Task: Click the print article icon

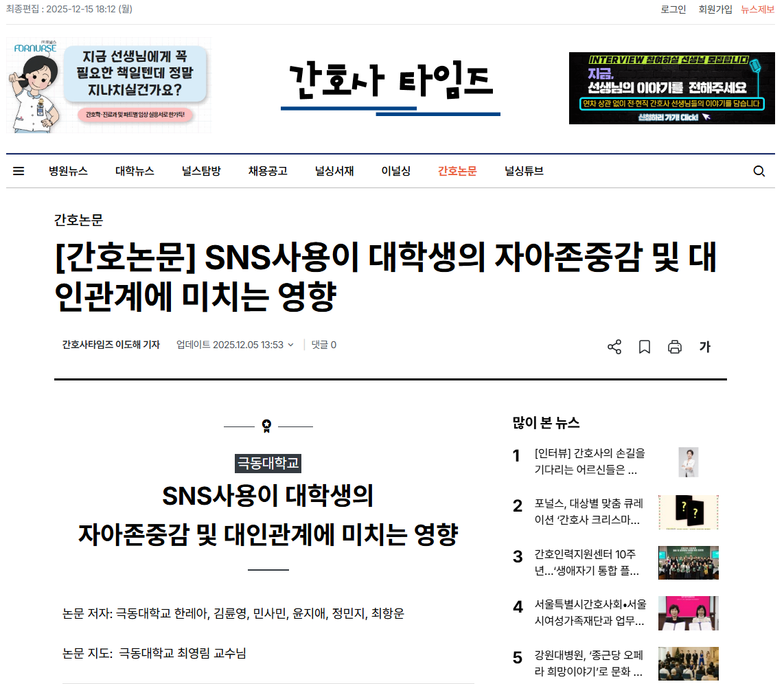Action: click(675, 347)
